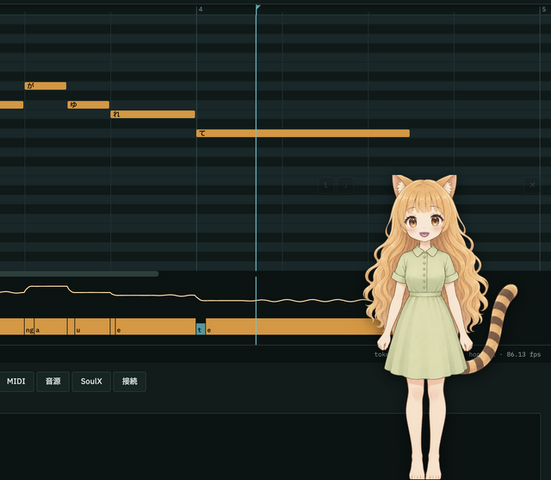Click the horizontal piano roll scrollbar
This screenshot has width=551, height=480.
click(79, 274)
